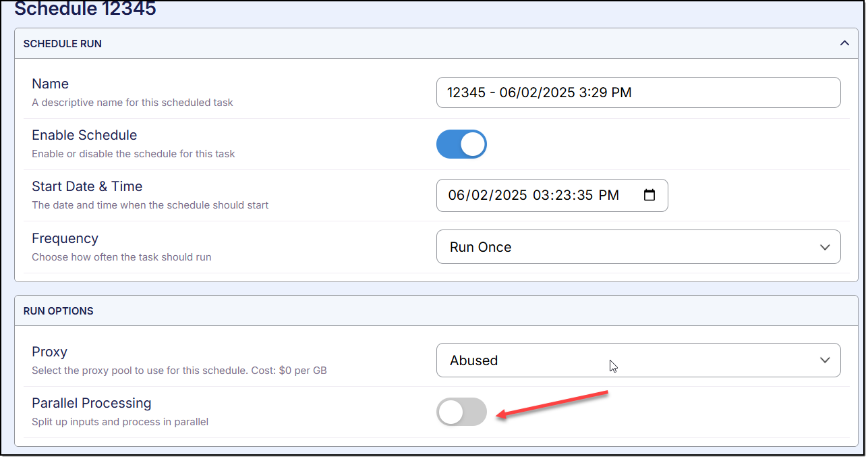Collapse the Schedule Run section chevron
Image resolution: width=868 pixels, height=459 pixels.
coord(844,43)
